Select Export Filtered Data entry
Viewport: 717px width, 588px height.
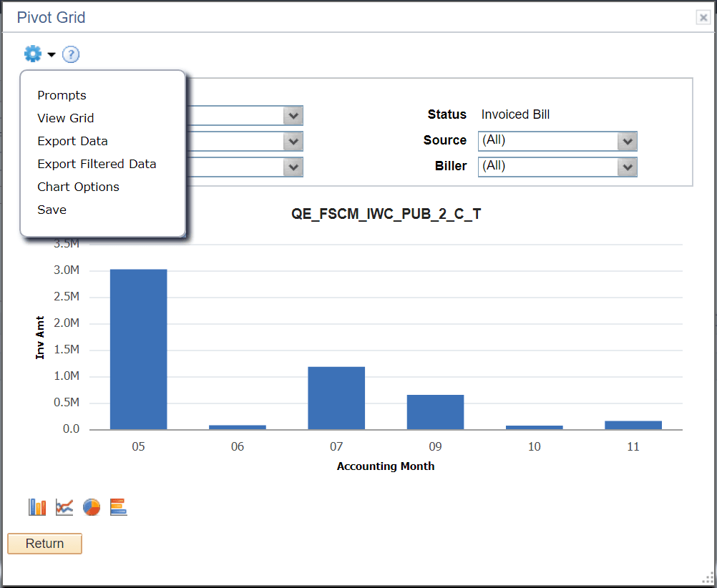pyautogui.click(x=97, y=164)
